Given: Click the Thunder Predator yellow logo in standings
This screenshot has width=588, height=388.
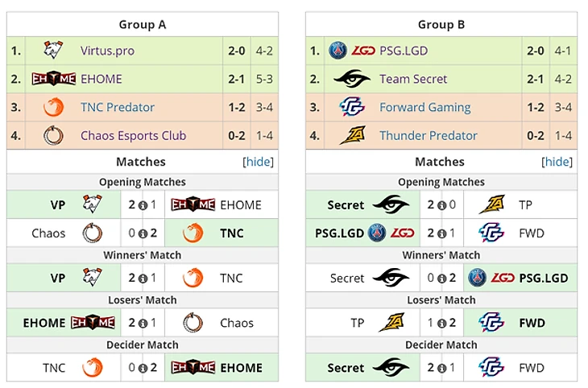Looking at the screenshot, I should click(353, 135).
